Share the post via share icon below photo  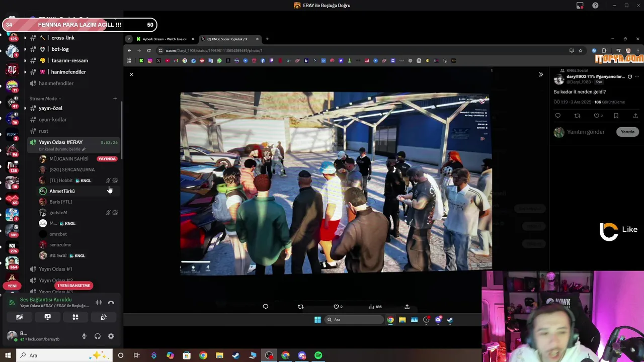pos(407,307)
